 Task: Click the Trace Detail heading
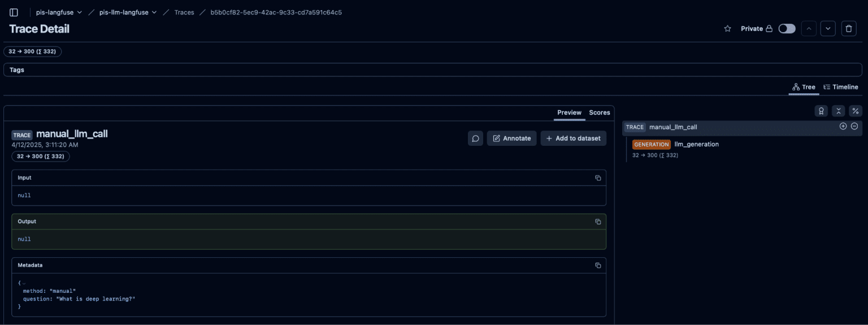[39, 29]
